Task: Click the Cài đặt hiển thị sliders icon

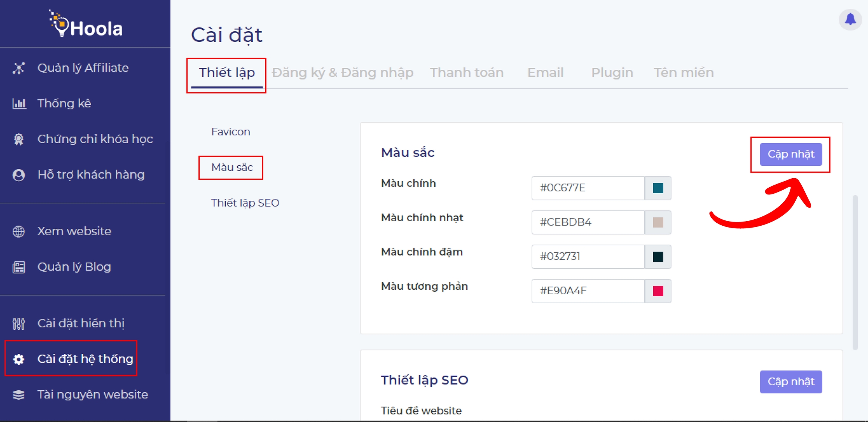Action: (x=18, y=323)
